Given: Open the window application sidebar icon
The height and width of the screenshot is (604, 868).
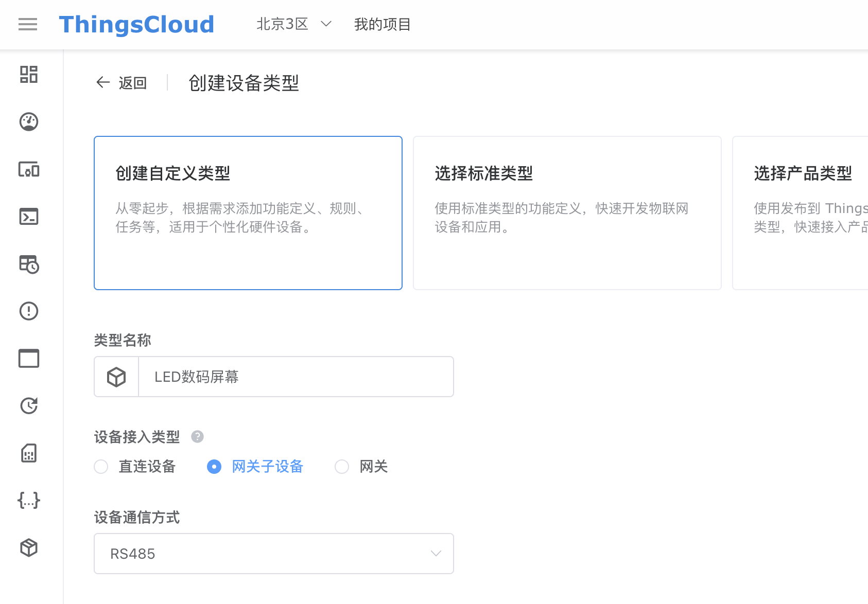Looking at the screenshot, I should pyautogui.click(x=29, y=358).
